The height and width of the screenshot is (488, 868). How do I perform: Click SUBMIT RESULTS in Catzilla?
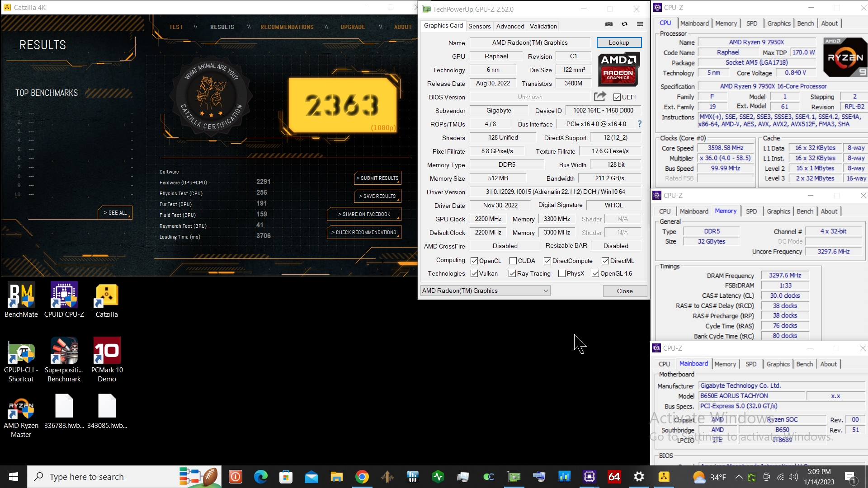click(x=377, y=178)
